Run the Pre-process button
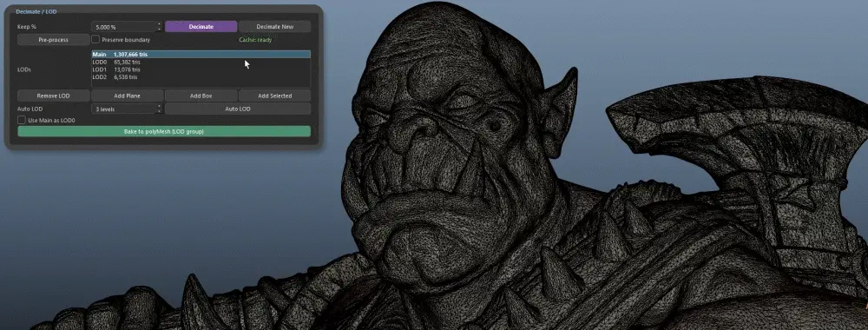 [x=53, y=40]
